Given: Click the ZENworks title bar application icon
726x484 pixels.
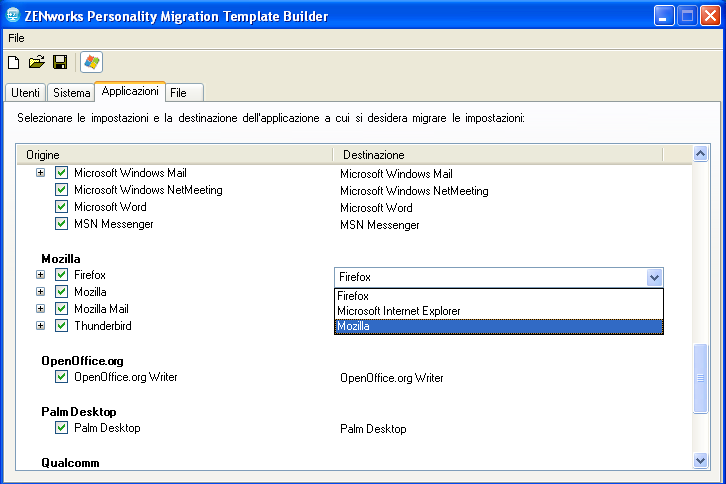Looking at the screenshot, I should 14,16.
